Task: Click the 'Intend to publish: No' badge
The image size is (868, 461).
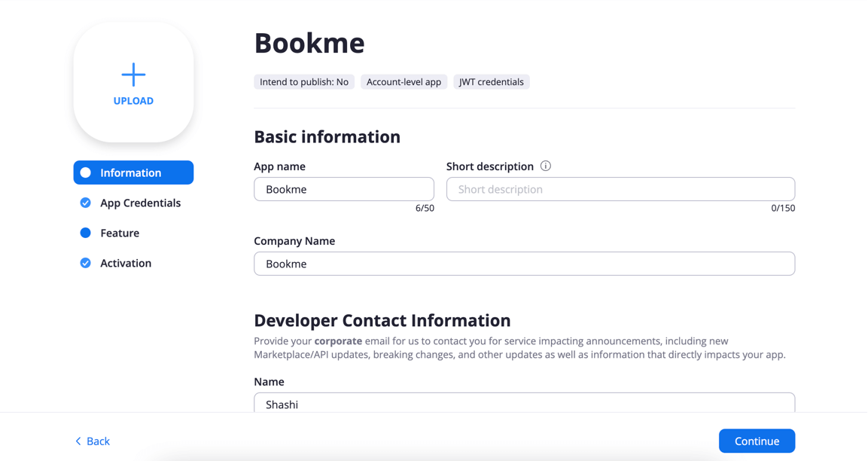Action: [x=304, y=82]
